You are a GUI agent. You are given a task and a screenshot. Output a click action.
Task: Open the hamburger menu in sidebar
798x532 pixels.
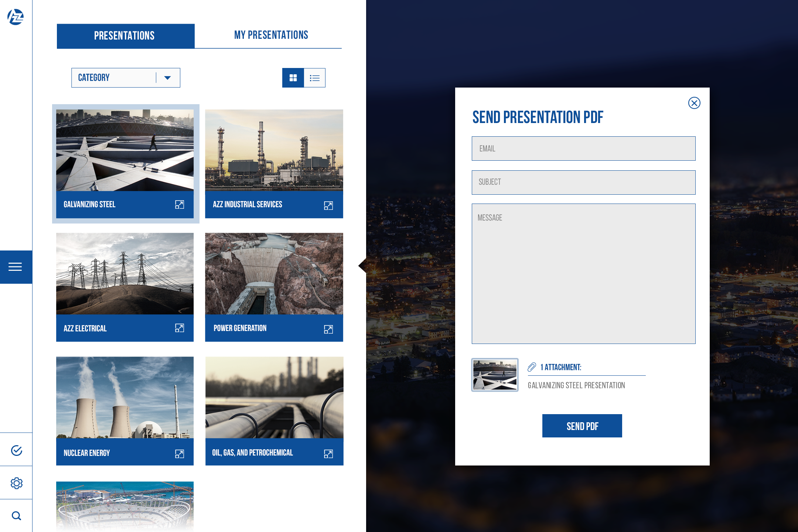click(x=16, y=267)
